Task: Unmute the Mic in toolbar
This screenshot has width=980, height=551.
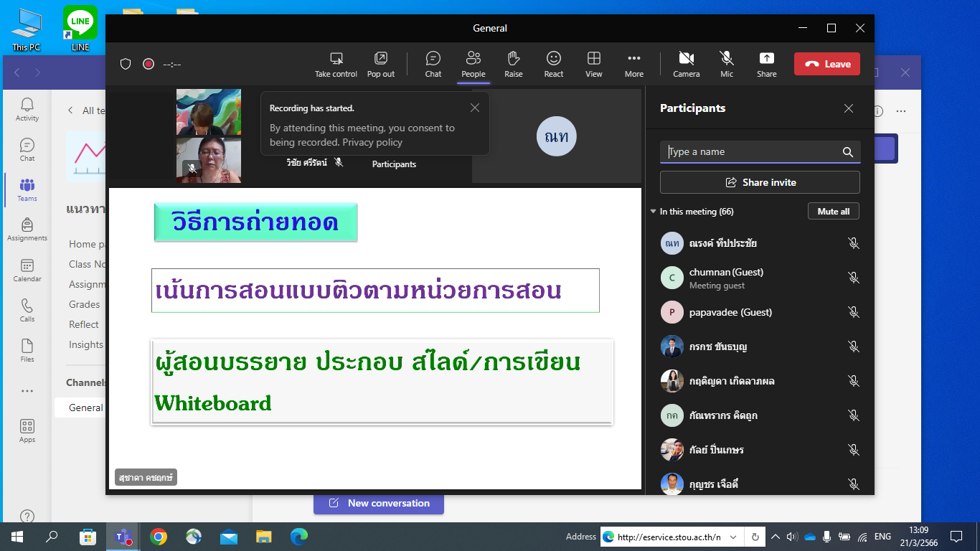Action: click(727, 64)
